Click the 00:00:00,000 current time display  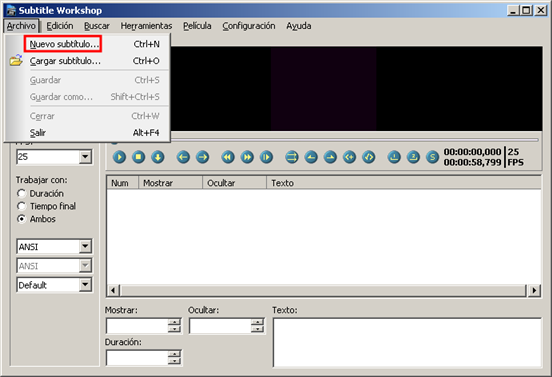tap(472, 152)
